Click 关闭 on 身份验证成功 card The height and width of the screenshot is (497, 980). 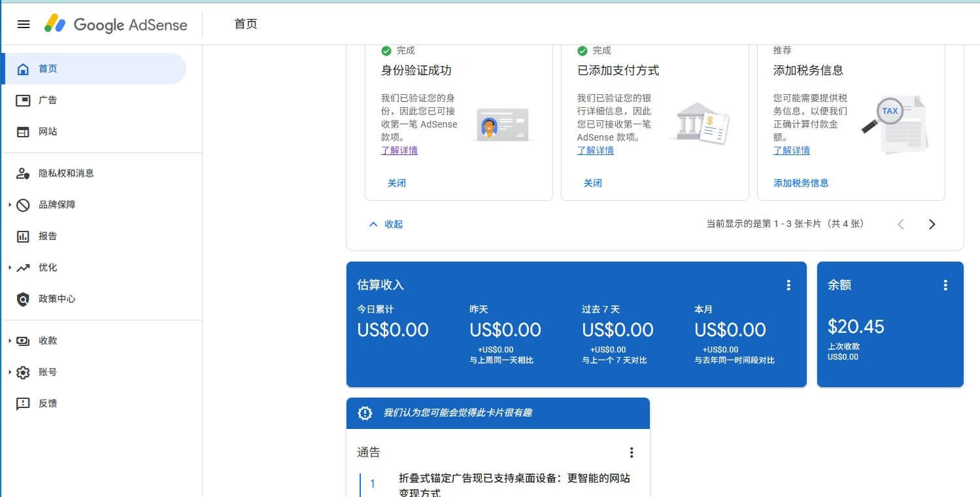[x=397, y=183]
